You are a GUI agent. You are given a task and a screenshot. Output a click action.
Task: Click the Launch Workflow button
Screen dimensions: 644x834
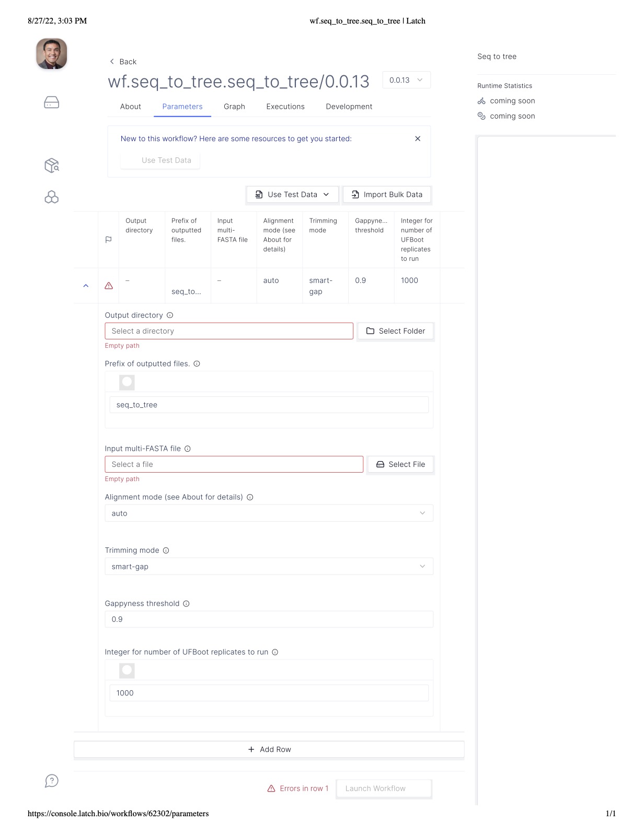384,789
